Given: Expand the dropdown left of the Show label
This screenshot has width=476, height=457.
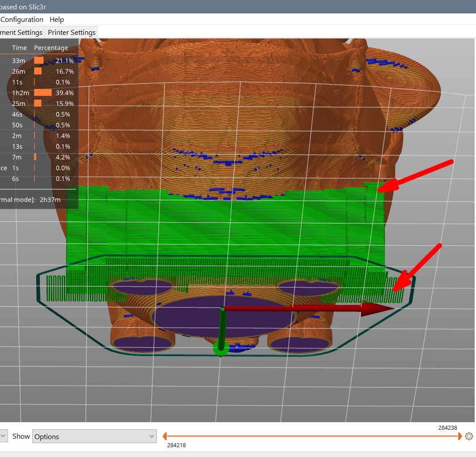Looking at the screenshot, I should [x=4, y=436].
